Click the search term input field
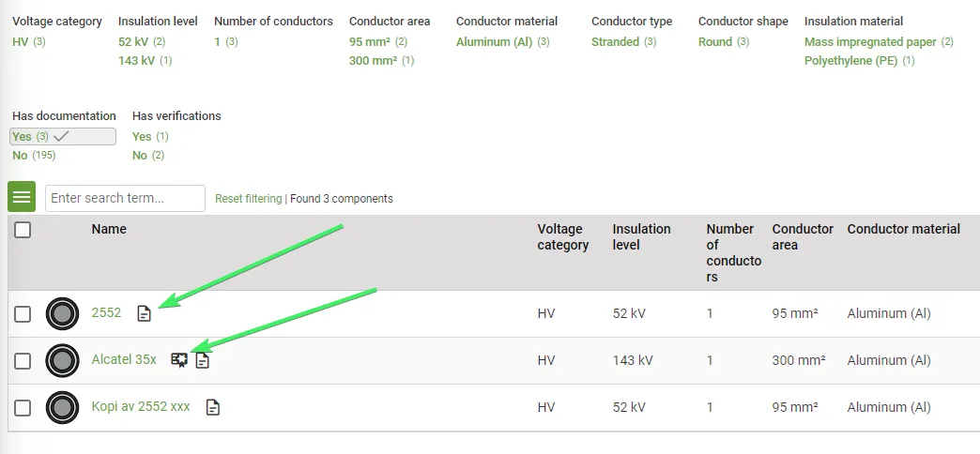Image resolution: width=980 pixels, height=454 pixels. pyautogui.click(x=125, y=198)
